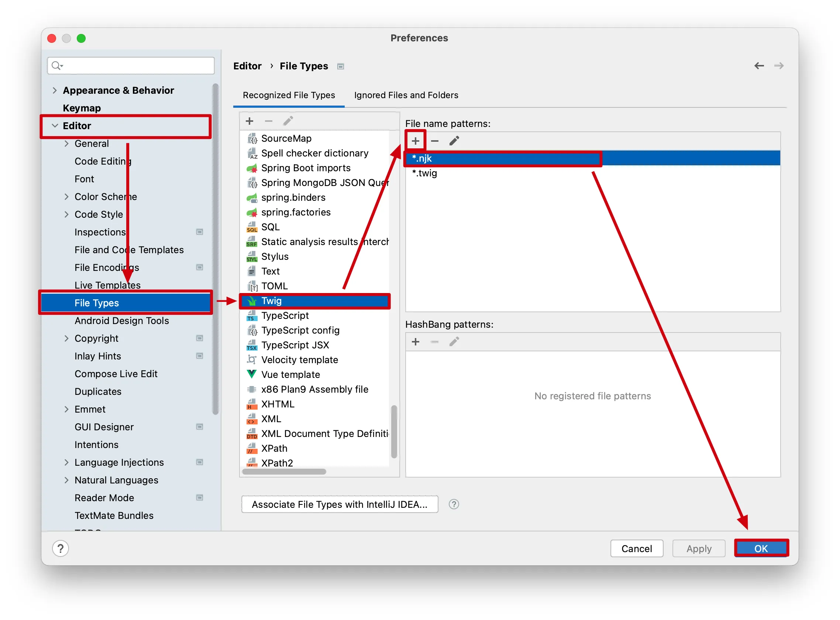Select Vue template in file types list
The image size is (840, 620).
pyautogui.click(x=314, y=375)
